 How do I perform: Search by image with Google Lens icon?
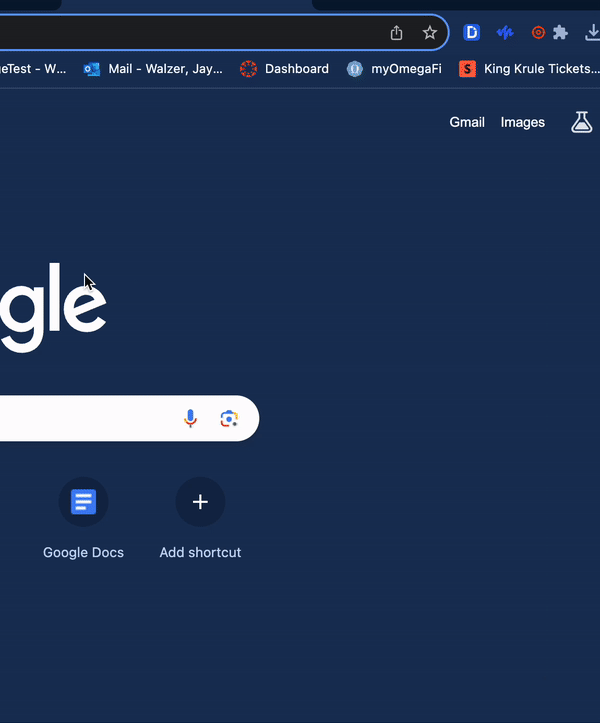[x=229, y=418]
